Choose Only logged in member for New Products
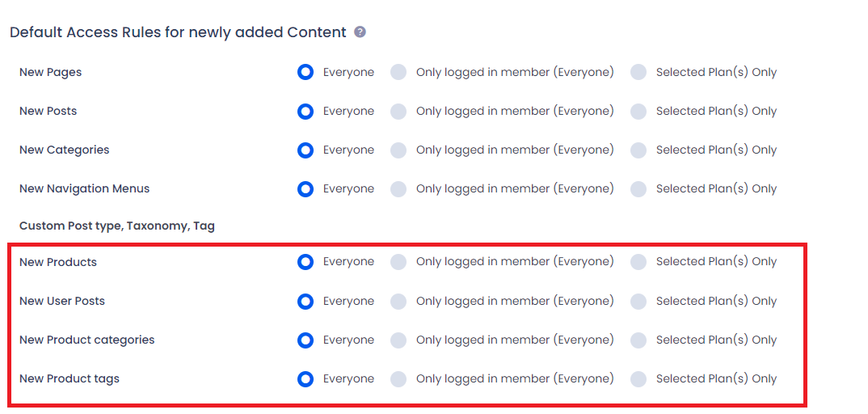Viewport: 868px width, 414px height. [398, 262]
